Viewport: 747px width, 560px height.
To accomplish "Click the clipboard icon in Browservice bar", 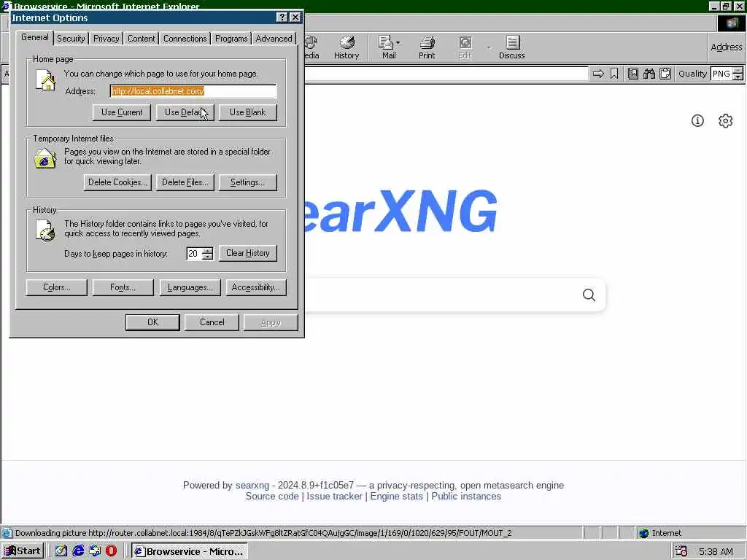I will 665,74.
